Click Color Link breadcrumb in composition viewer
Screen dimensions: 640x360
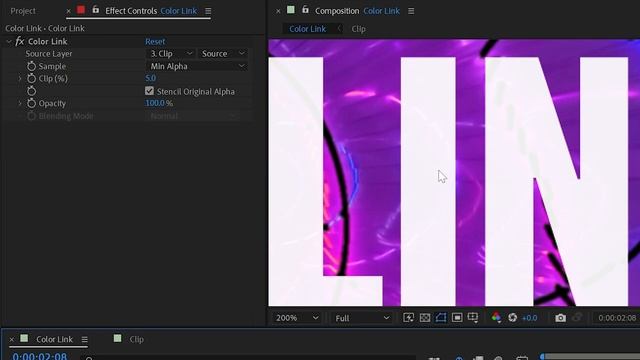(x=307, y=29)
